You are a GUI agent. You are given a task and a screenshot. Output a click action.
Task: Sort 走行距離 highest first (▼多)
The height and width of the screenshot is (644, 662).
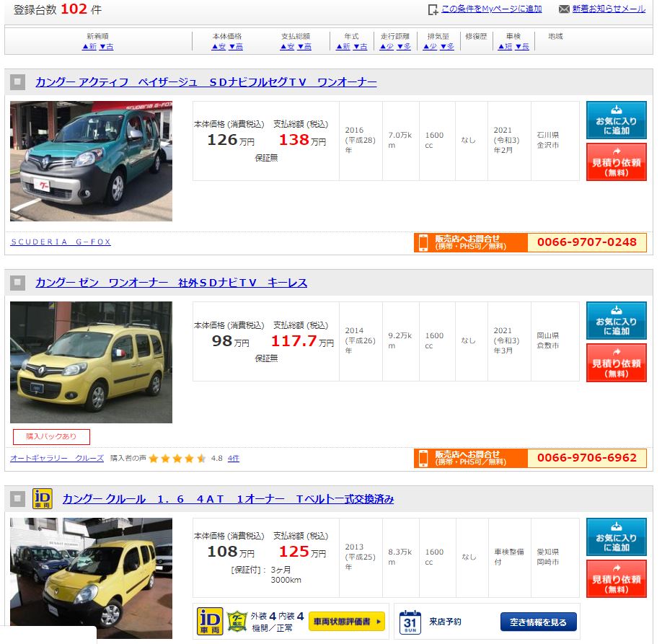tap(404, 46)
